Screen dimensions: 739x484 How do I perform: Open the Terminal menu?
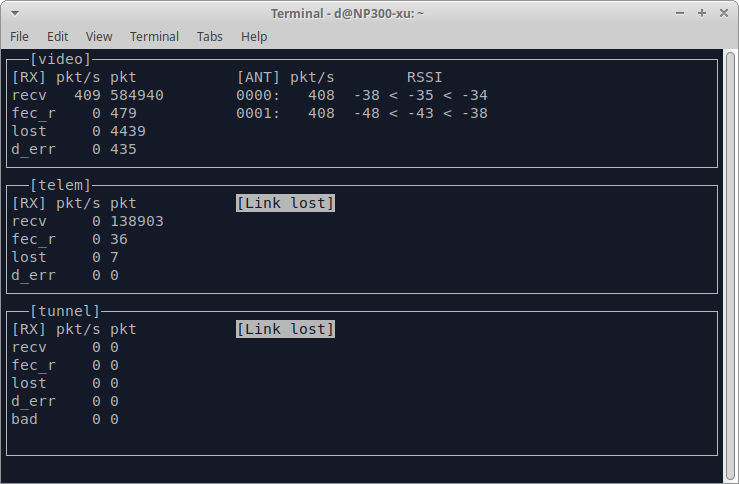coord(154,36)
